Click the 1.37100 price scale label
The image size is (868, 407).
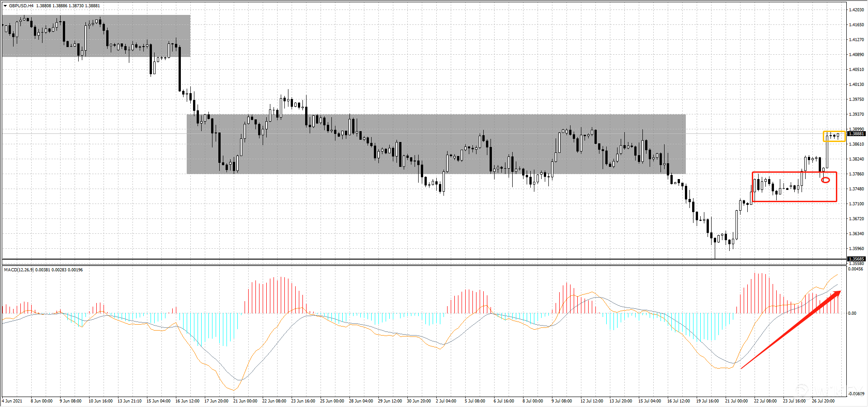click(856, 204)
